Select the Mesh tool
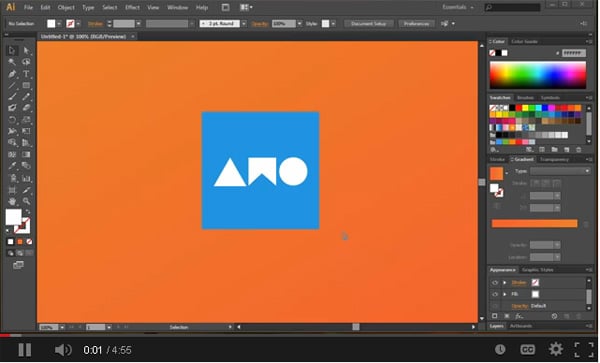This screenshot has width=600, height=363. 12,155
